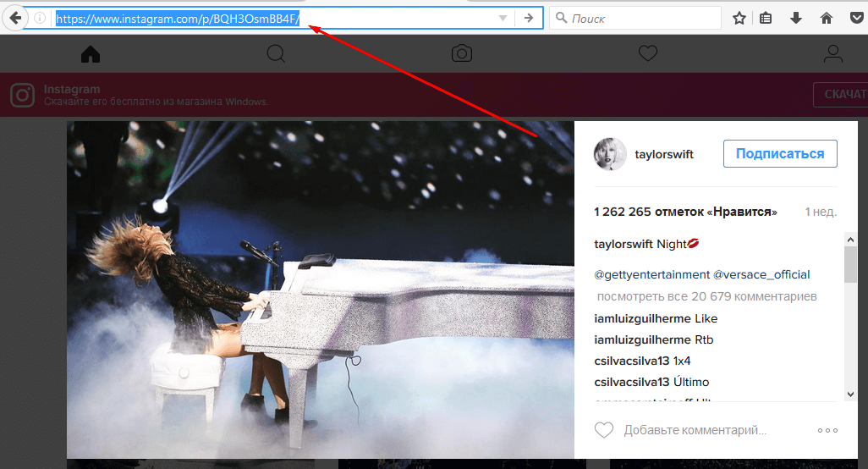The height and width of the screenshot is (469, 868).
Task: Like the post with heart icon
Action: pos(603,430)
